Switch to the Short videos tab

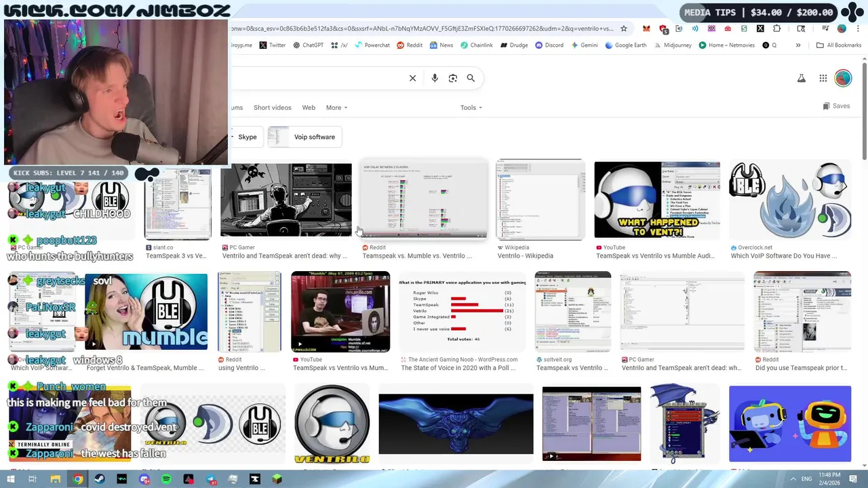pos(272,108)
